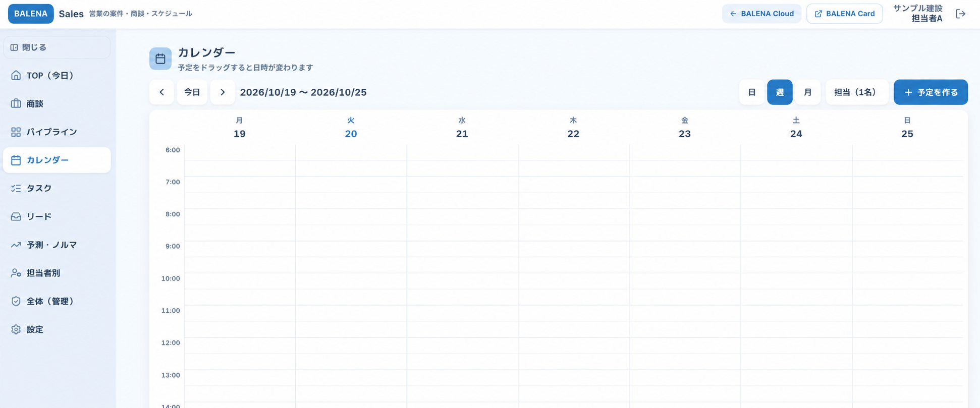980x408 pixels.
Task: Select the Saturday 24 column header
Action: (x=796, y=128)
